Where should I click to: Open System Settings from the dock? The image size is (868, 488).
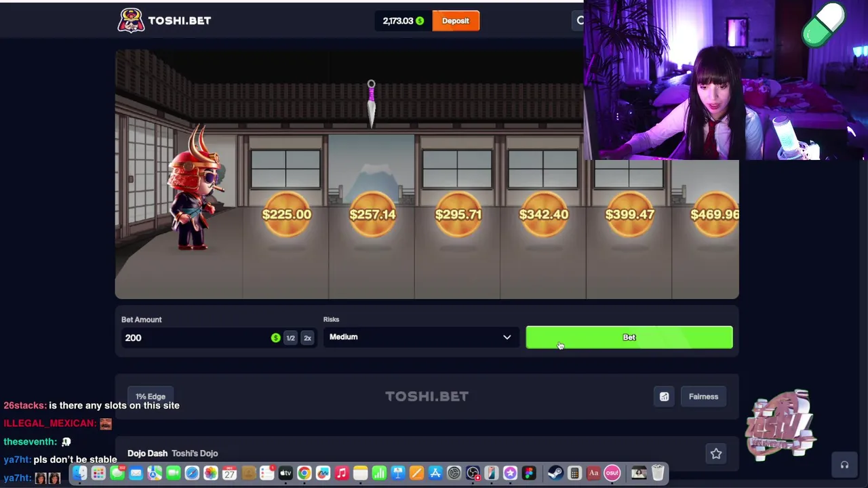(454, 473)
